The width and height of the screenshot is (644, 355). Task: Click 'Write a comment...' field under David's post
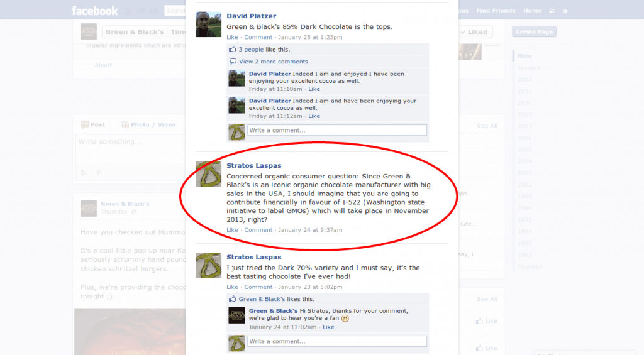click(337, 130)
